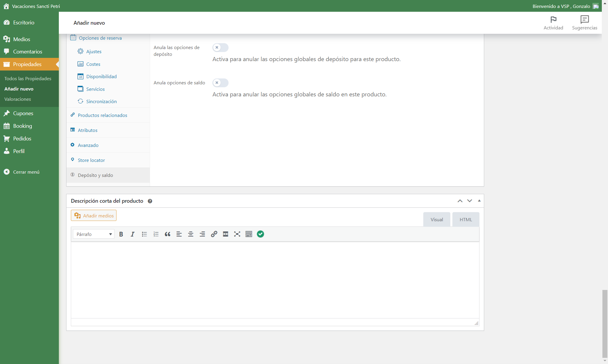Open Pedidos orders
The width and height of the screenshot is (608, 364).
tap(29, 139)
